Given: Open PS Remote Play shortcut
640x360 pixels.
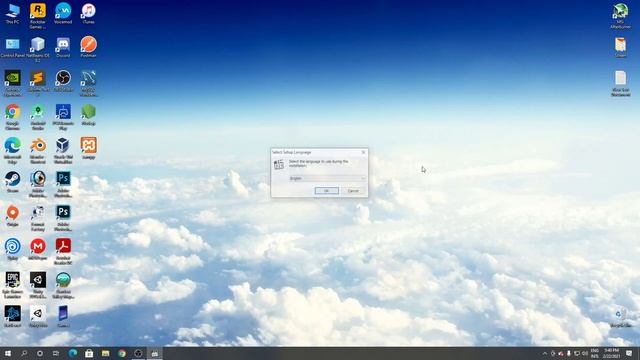Looking at the screenshot, I should pyautogui.click(x=63, y=117).
